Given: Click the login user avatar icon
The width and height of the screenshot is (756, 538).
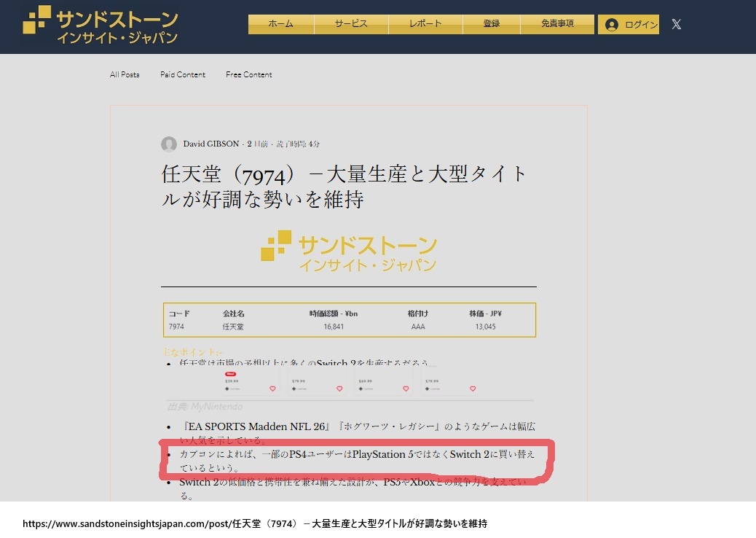Looking at the screenshot, I should click(x=612, y=25).
